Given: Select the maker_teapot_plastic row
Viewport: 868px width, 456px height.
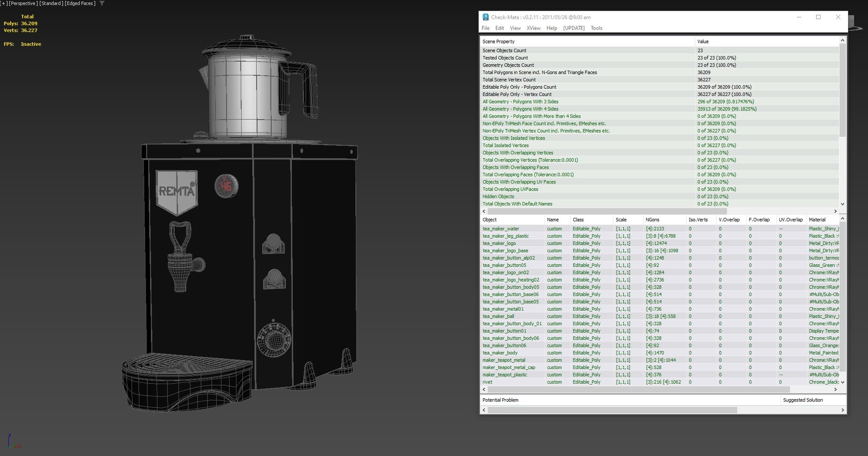Looking at the screenshot, I should [660, 375].
